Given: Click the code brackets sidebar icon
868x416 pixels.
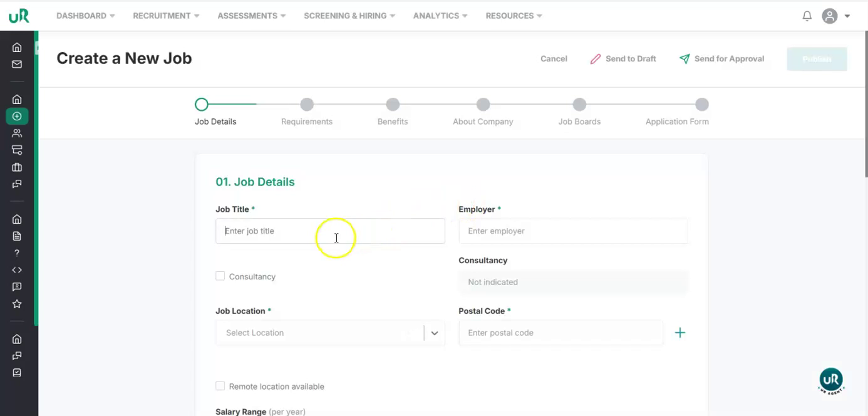Looking at the screenshot, I should point(17,270).
